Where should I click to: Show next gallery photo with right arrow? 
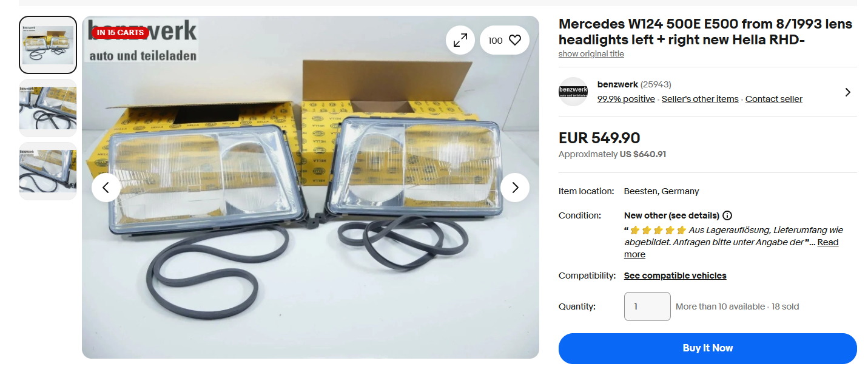515,188
